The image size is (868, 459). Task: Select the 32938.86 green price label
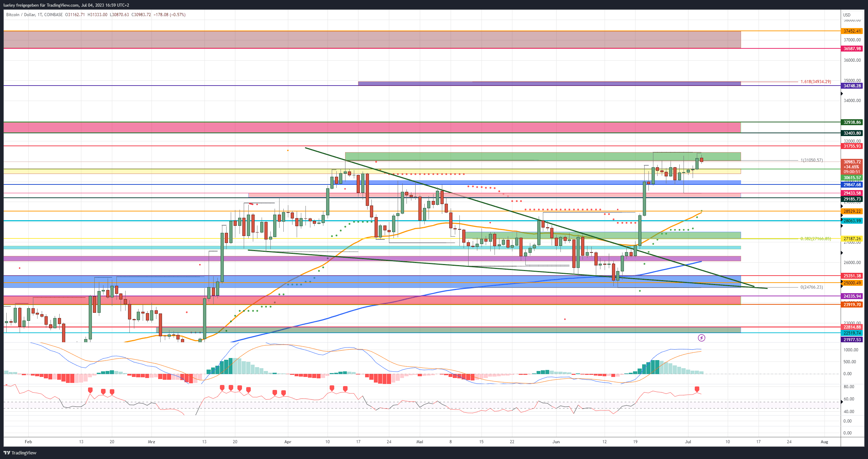852,122
